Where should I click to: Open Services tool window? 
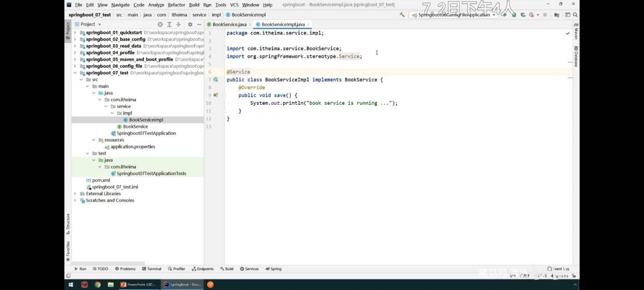point(249,269)
